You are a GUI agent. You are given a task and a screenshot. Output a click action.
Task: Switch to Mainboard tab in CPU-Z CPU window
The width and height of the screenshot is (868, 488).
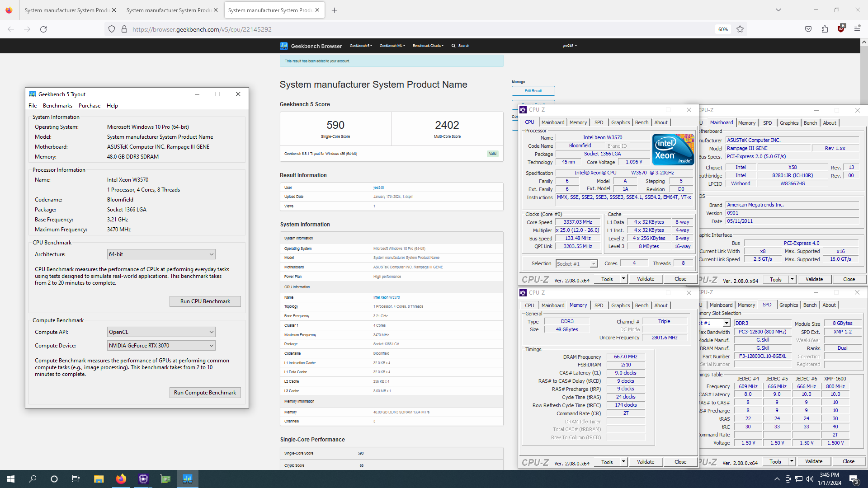tap(553, 122)
